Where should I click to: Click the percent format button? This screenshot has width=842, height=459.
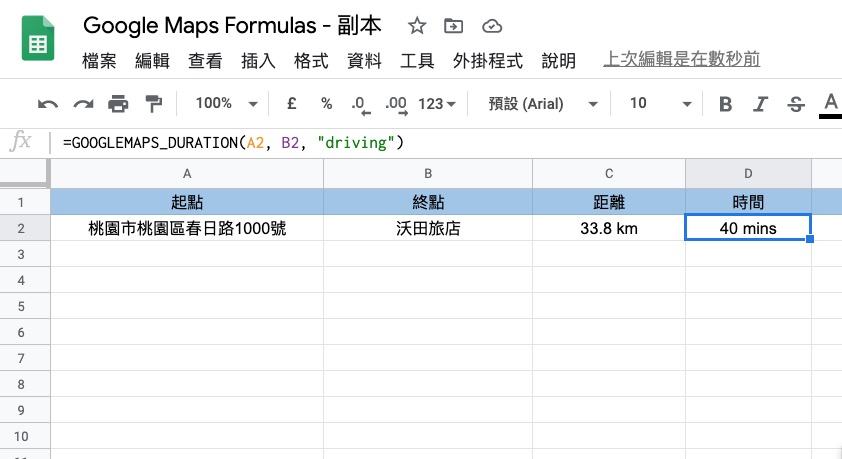(326, 104)
